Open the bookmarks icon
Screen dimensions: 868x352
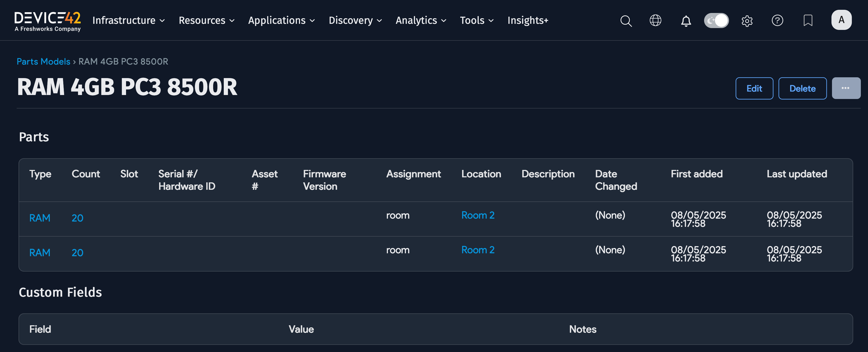point(808,21)
